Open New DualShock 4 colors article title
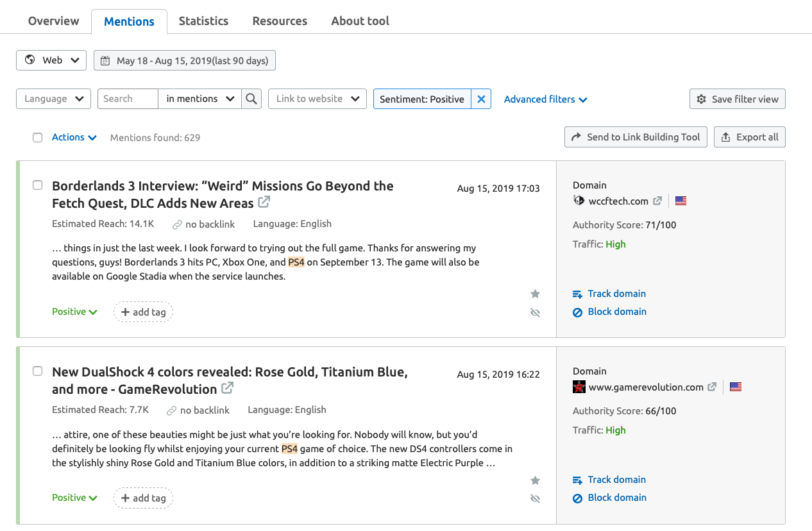Screen dimensions: 812x531 (230, 380)
